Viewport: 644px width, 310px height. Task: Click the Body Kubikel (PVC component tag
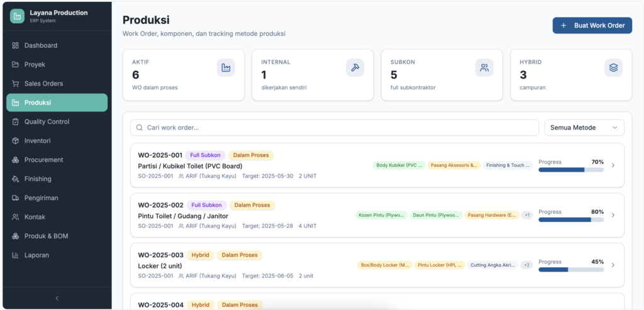click(x=399, y=165)
